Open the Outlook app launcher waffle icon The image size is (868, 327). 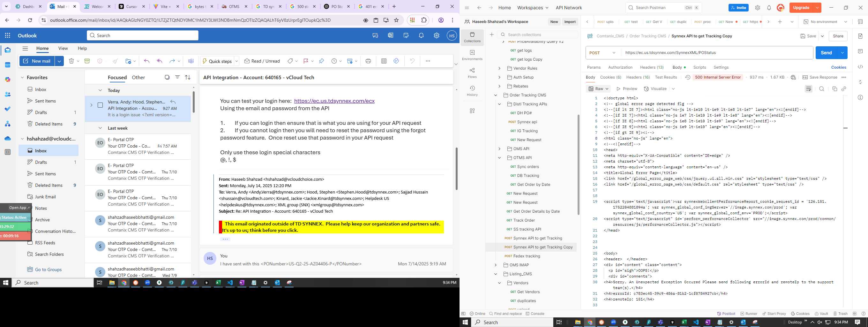(x=7, y=35)
